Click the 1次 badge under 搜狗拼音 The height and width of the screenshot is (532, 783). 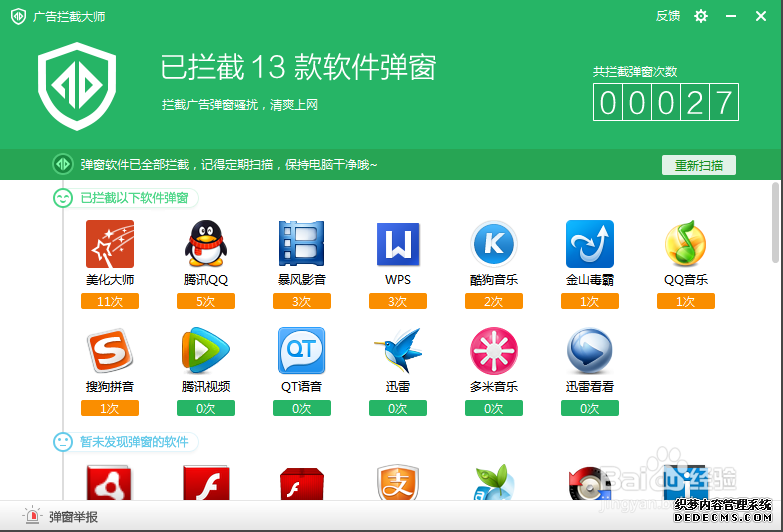(110, 408)
